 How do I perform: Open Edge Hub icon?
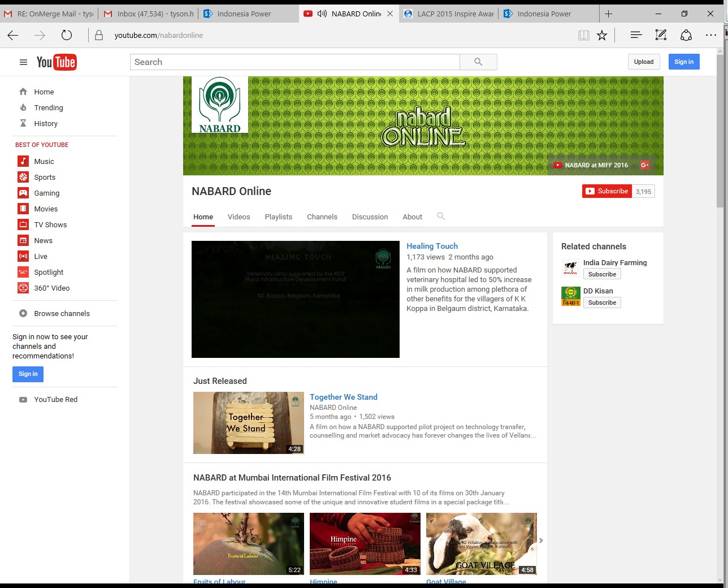pos(636,35)
